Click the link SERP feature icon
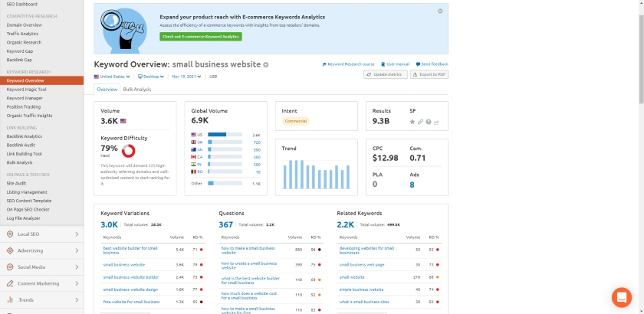 point(421,122)
